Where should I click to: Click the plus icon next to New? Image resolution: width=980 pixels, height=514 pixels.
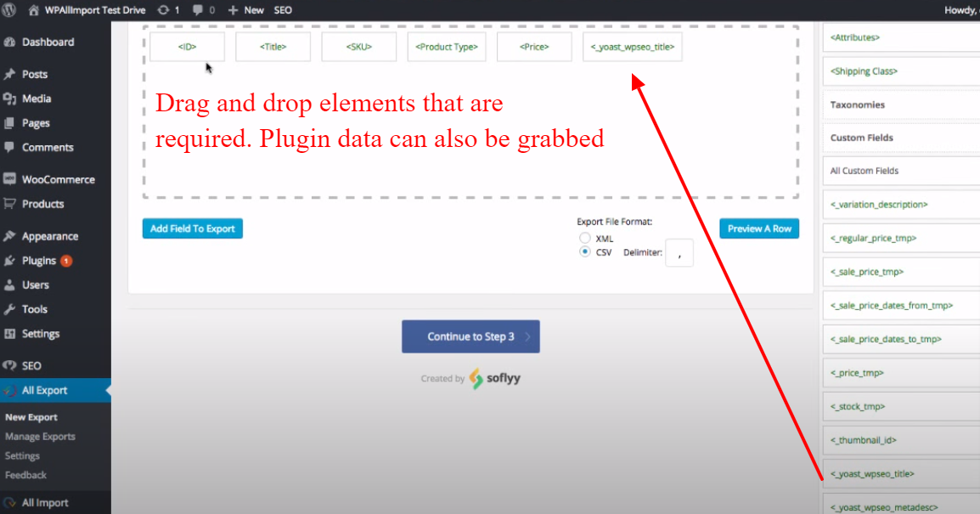coord(233,10)
